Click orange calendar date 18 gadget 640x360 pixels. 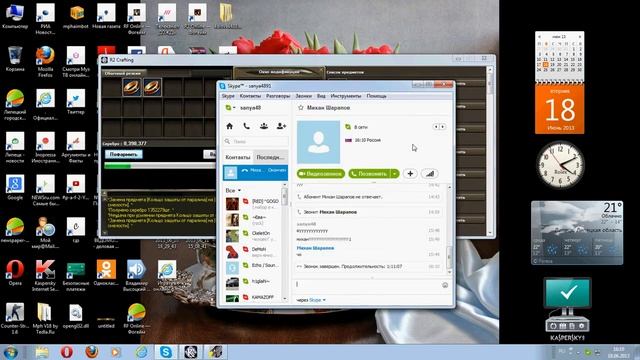pyautogui.click(x=560, y=108)
